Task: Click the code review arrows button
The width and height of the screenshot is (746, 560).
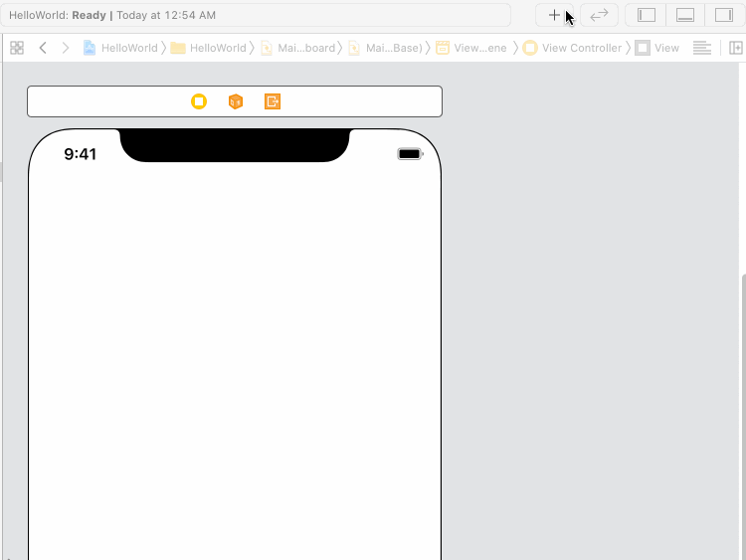Action: [599, 15]
